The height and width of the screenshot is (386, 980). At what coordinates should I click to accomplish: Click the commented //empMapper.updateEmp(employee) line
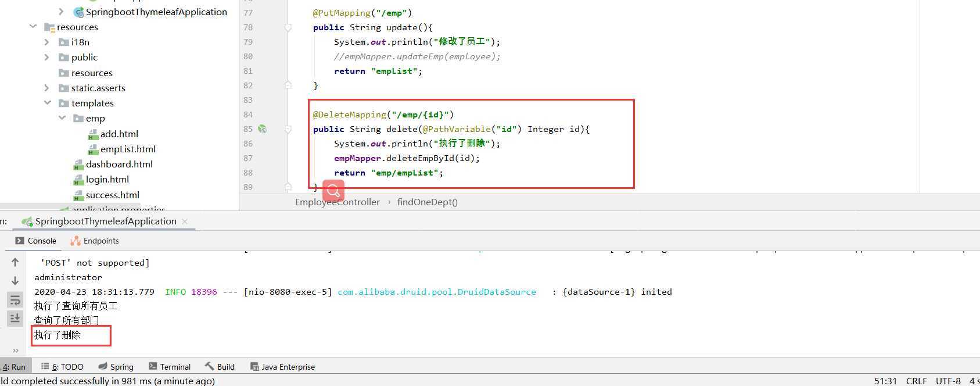pyautogui.click(x=417, y=56)
